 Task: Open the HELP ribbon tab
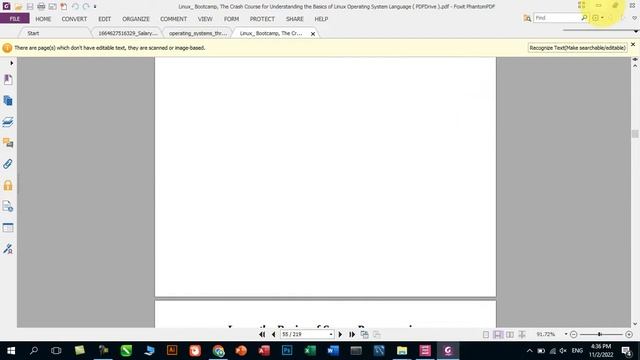tap(321, 19)
